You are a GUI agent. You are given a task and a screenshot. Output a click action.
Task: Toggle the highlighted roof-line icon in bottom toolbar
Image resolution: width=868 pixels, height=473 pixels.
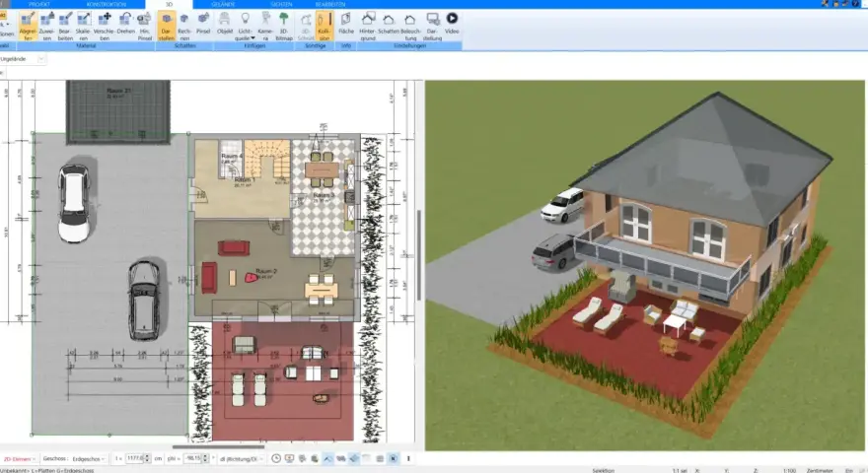click(327, 458)
